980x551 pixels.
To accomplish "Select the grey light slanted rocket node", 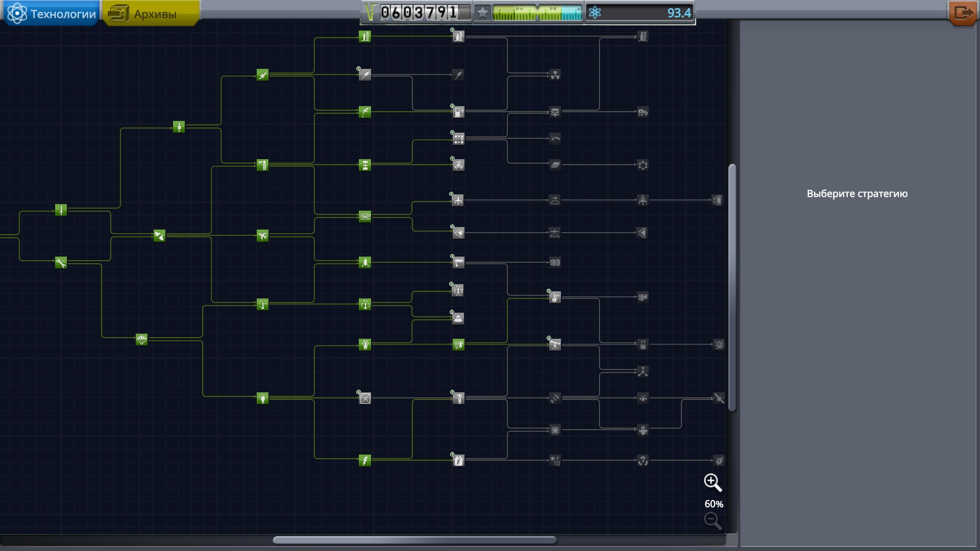I will click(365, 75).
